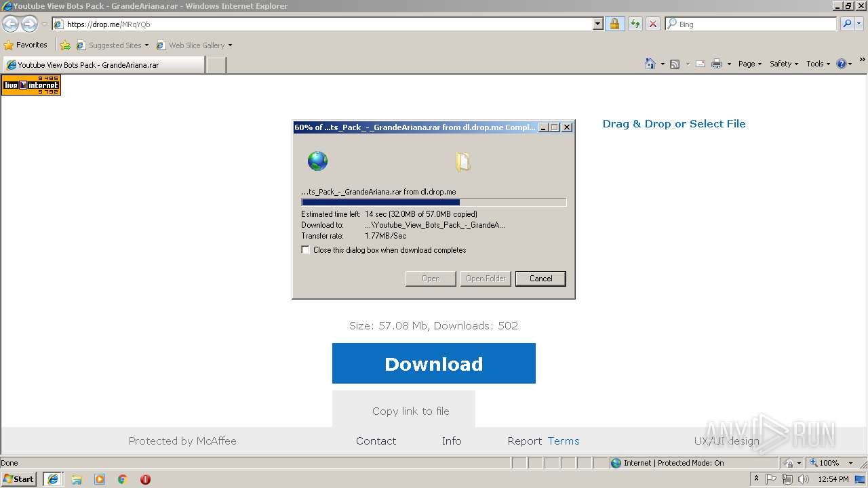
Task: Open the Page menu
Action: pos(749,64)
